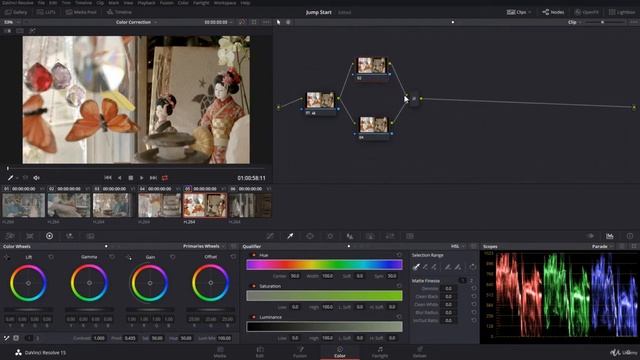The width and height of the screenshot is (640, 360).
Task: Open the Motion Effects palette icon
Action: (90, 236)
